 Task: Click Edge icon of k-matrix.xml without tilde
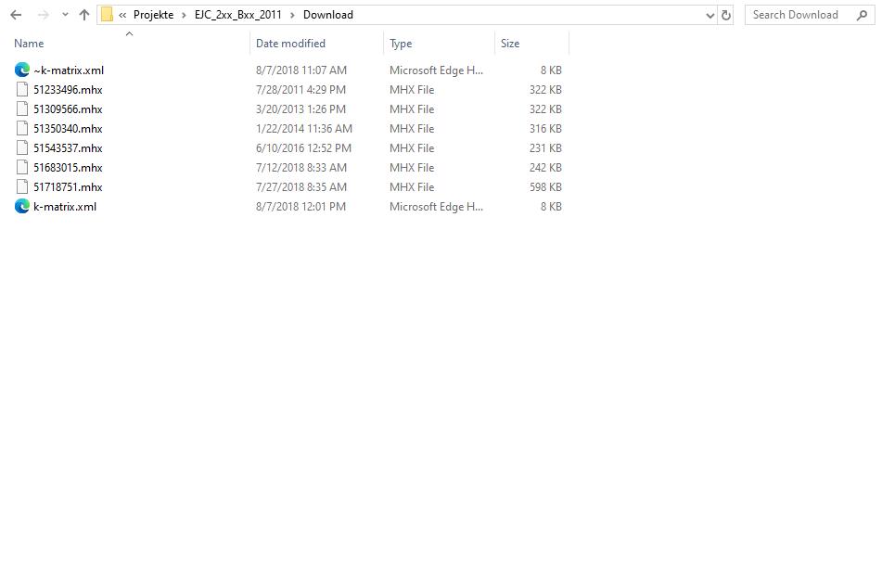point(22,207)
